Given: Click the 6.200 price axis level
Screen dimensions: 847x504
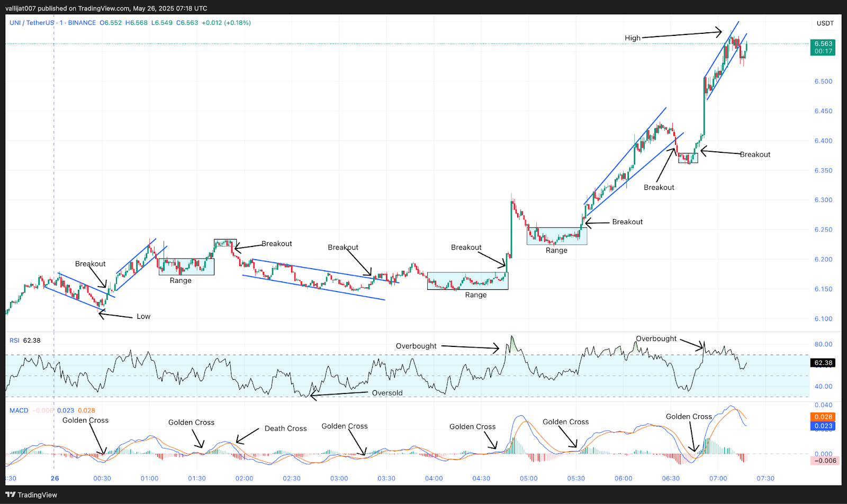Looking at the screenshot, I should (823, 259).
